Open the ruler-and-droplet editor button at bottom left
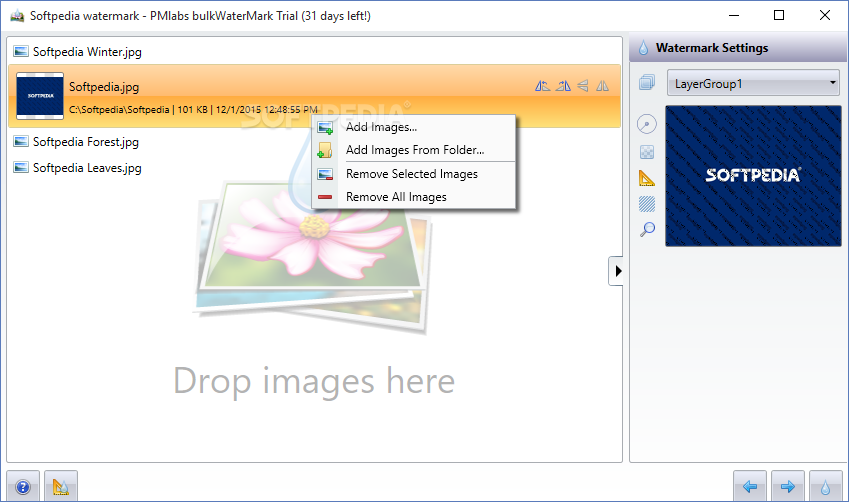Image resolution: width=849 pixels, height=502 pixels. [61, 487]
